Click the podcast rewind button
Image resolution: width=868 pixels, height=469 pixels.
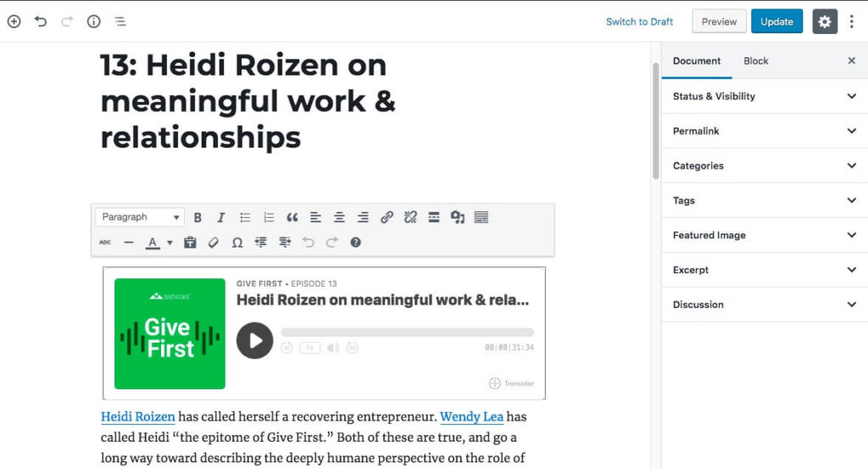pyautogui.click(x=287, y=348)
